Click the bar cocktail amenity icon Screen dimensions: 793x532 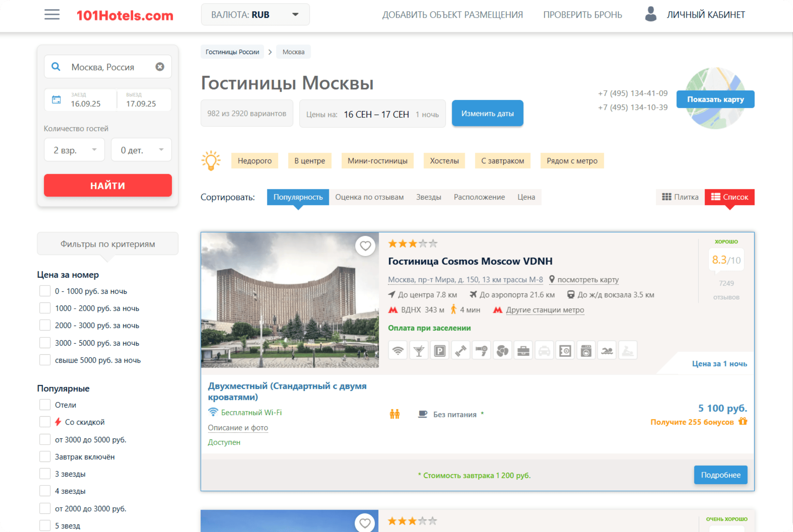point(419,350)
